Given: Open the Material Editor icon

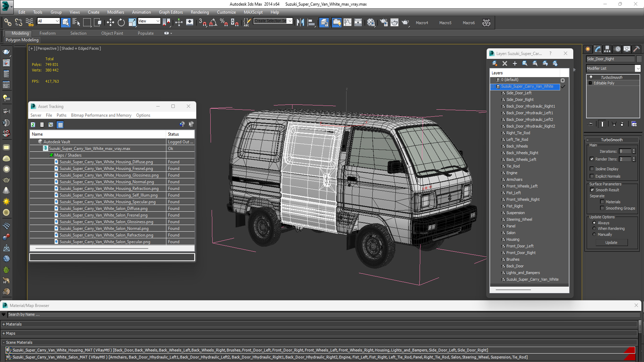Looking at the screenshot, I should (371, 22).
